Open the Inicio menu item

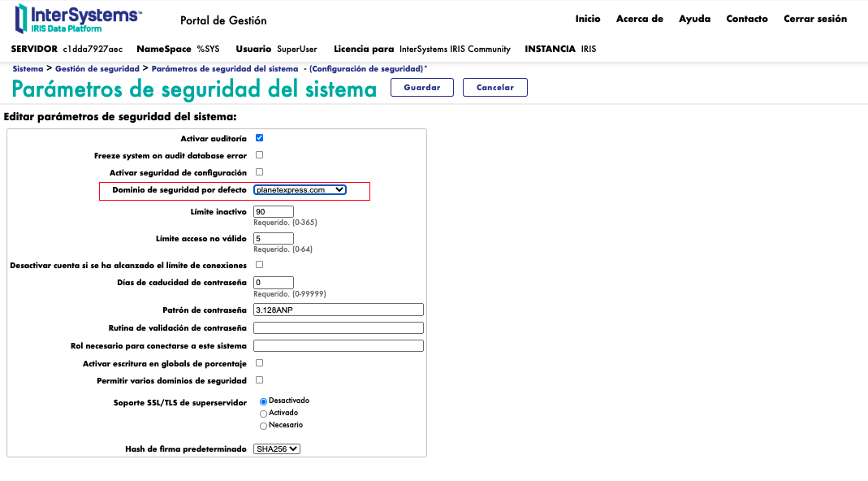pos(587,19)
